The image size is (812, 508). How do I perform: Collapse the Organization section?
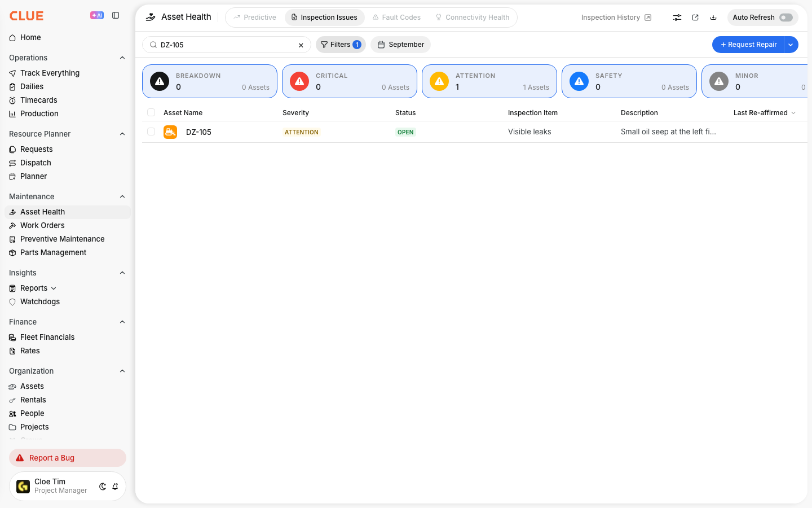pyautogui.click(x=122, y=371)
